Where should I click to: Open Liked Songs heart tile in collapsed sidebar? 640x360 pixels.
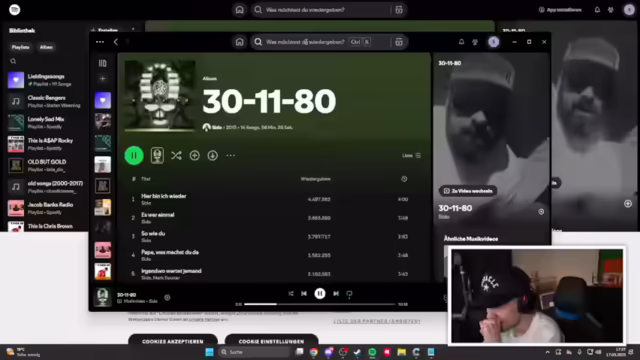(x=102, y=100)
